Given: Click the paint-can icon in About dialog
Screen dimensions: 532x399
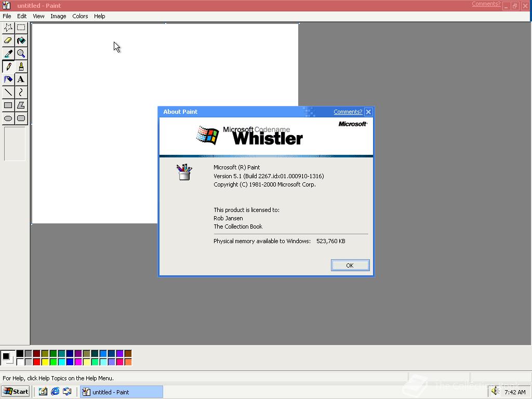Looking at the screenshot, I should click(x=184, y=171).
